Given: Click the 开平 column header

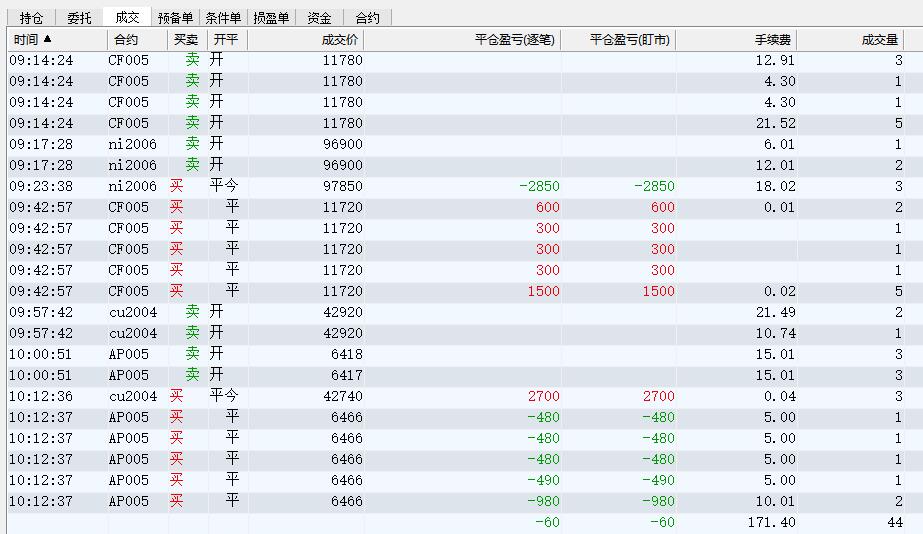Looking at the screenshot, I should (x=227, y=39).
